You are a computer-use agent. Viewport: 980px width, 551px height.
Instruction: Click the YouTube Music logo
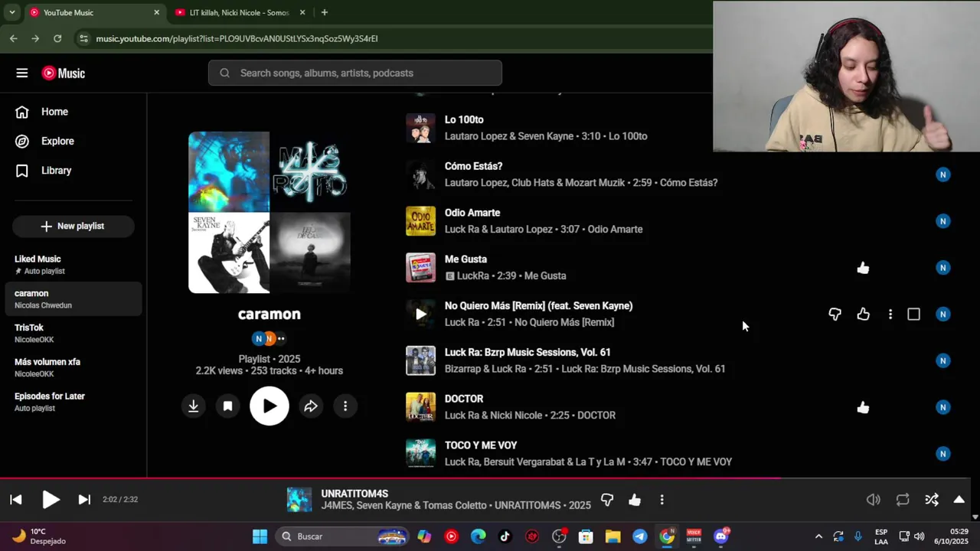click(x=64, y=73)
